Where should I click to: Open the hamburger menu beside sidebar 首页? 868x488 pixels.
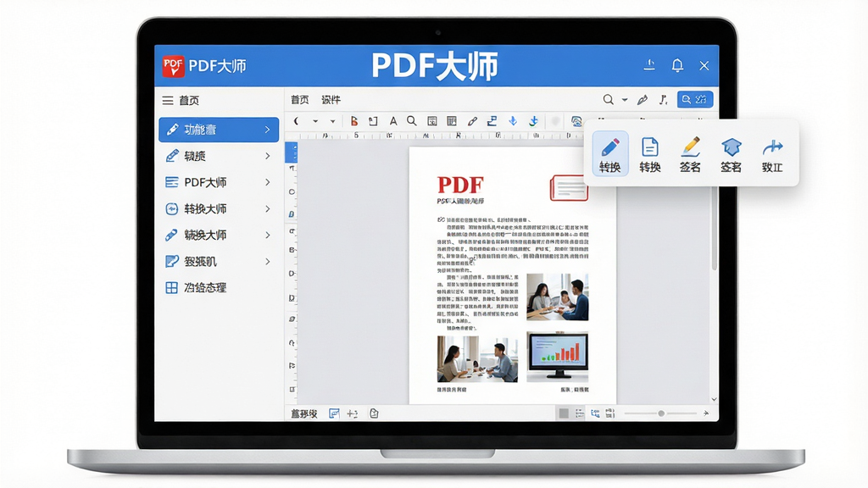[x=168, y=101]
